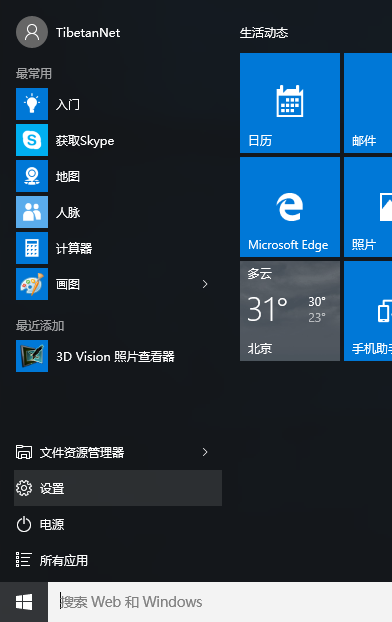Click the 设置 gear icon
This screenshot has height=622, width=392.
[x=24, y=488]
